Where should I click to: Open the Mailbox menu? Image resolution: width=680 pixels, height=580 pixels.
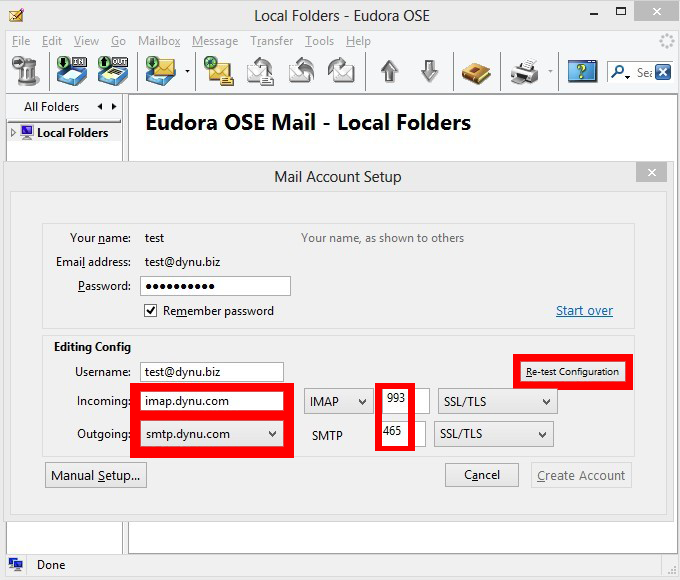click(x=159, y=41)
